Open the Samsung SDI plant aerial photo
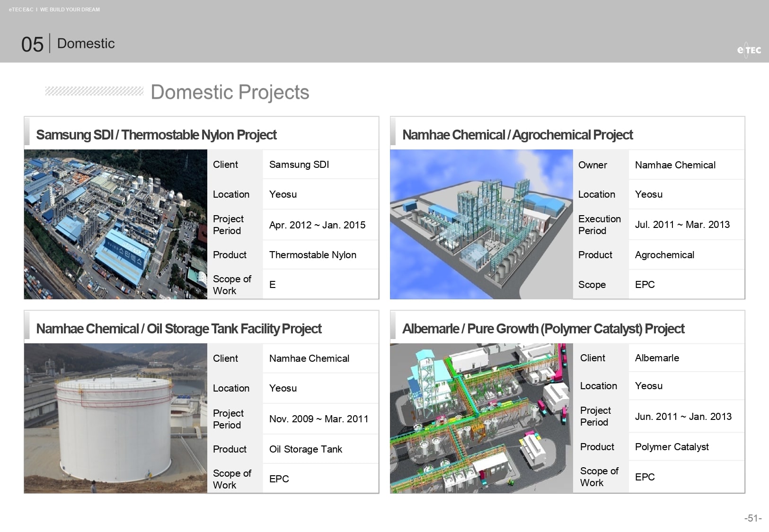The height and width of the screenshot is (532, 769). [115, 224]
